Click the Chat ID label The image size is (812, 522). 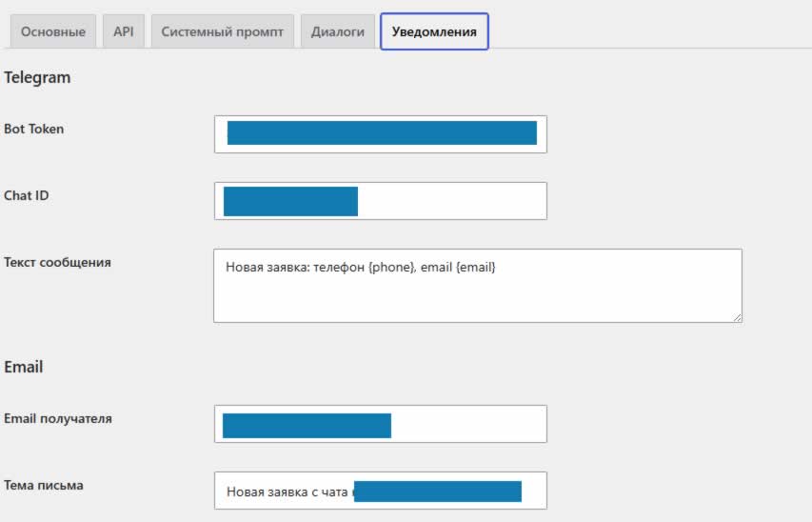pos(27,195)
